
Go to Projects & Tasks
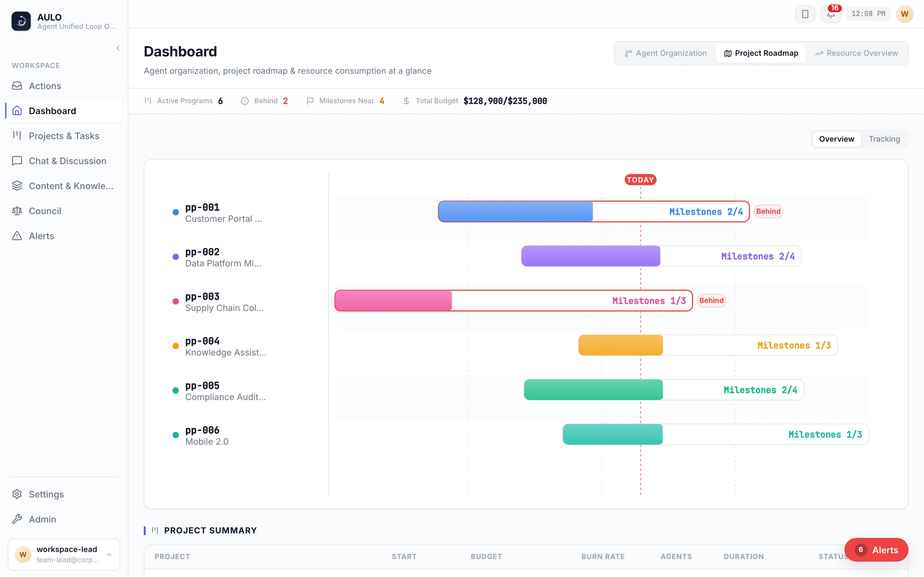[64, 136]
